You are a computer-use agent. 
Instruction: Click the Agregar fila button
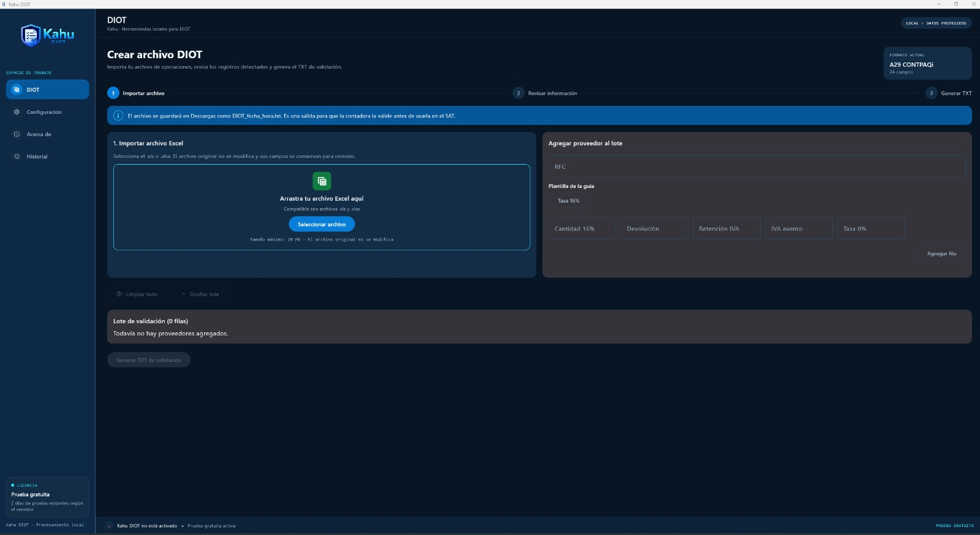[x=941, y=253]
